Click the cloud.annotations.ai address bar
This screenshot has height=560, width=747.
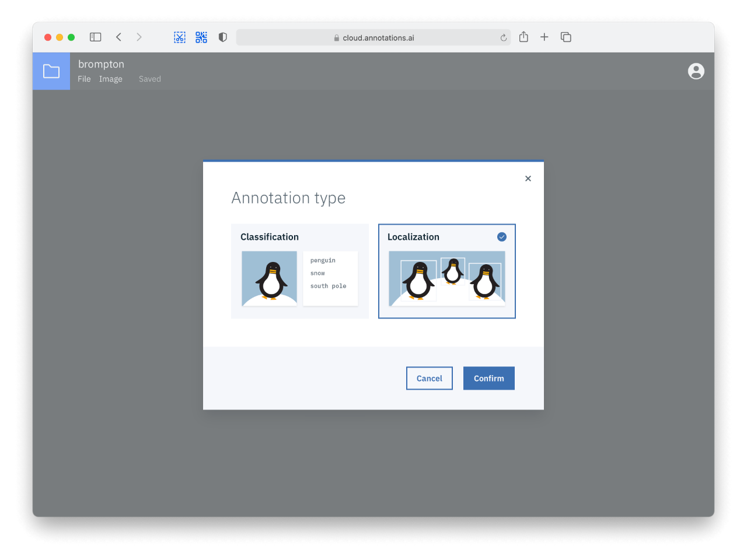click(373, 38)
